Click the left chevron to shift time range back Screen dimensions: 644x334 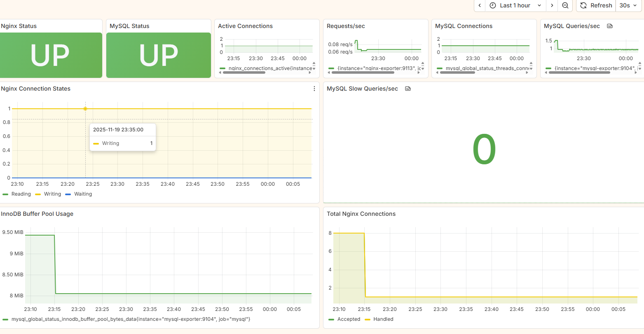coord(479,5)
